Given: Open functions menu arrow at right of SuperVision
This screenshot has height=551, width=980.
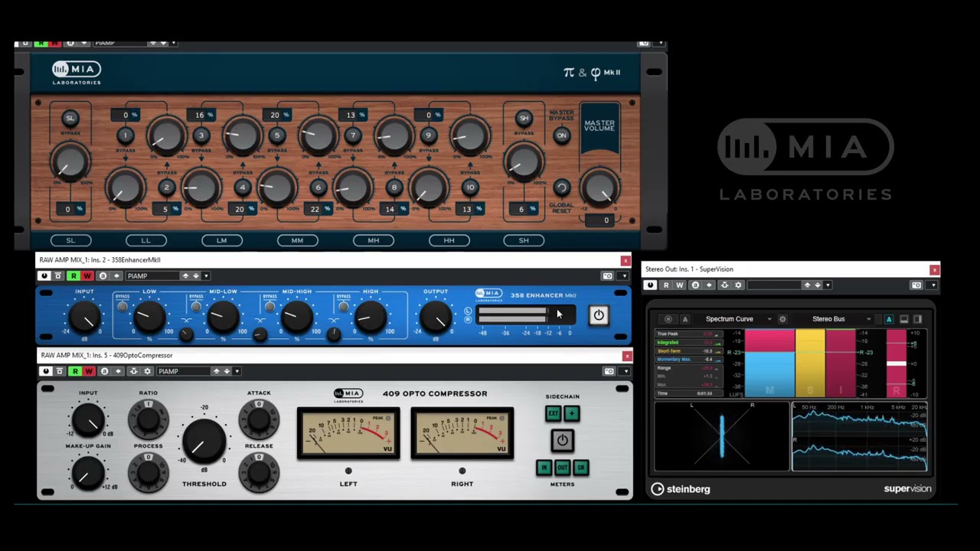Looking at the screenshot, I should 933,285.
